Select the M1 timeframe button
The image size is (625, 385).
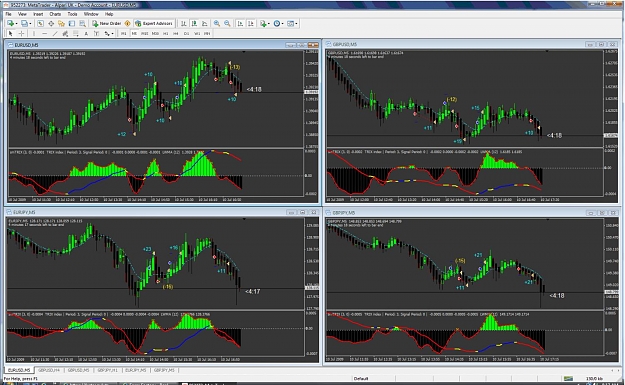coord(124,34)
